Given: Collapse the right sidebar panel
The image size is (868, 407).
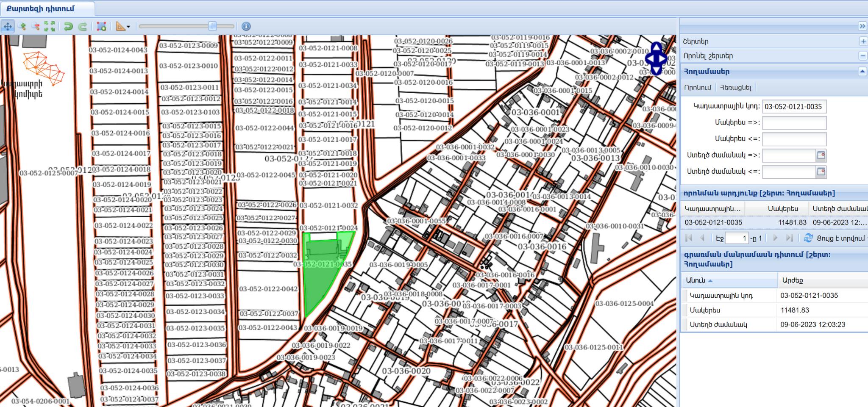Looking at the screenshot, I should coord(862,26).
